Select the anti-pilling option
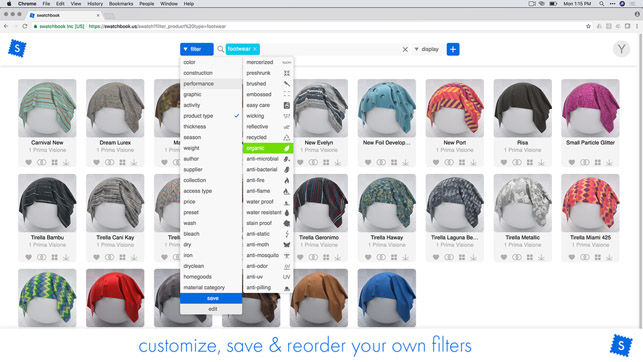This screenshot has width=643, height=362. [268, 287]
